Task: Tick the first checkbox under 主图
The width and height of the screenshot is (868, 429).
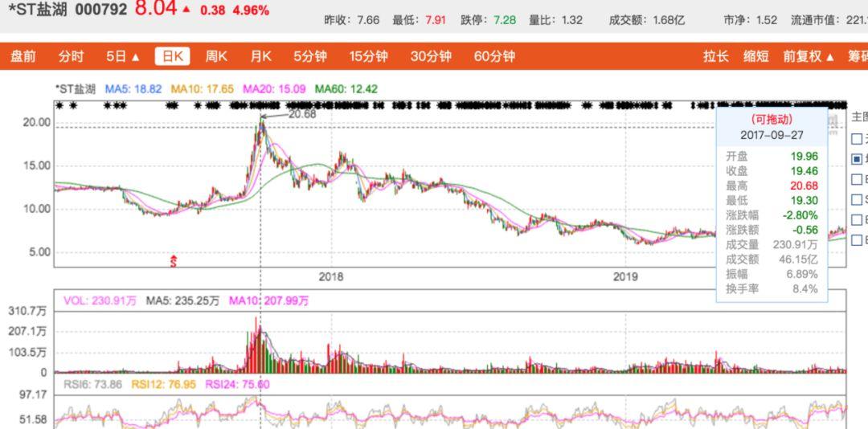Action: tap(857, 138)
